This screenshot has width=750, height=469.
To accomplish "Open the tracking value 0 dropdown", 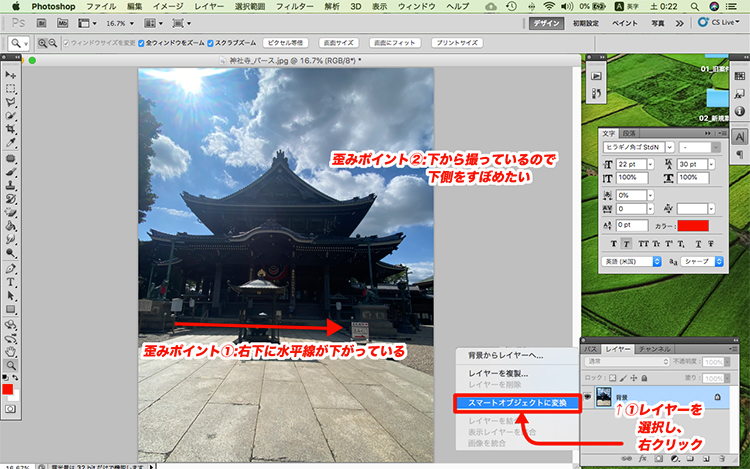I will (x=650, y=209).
